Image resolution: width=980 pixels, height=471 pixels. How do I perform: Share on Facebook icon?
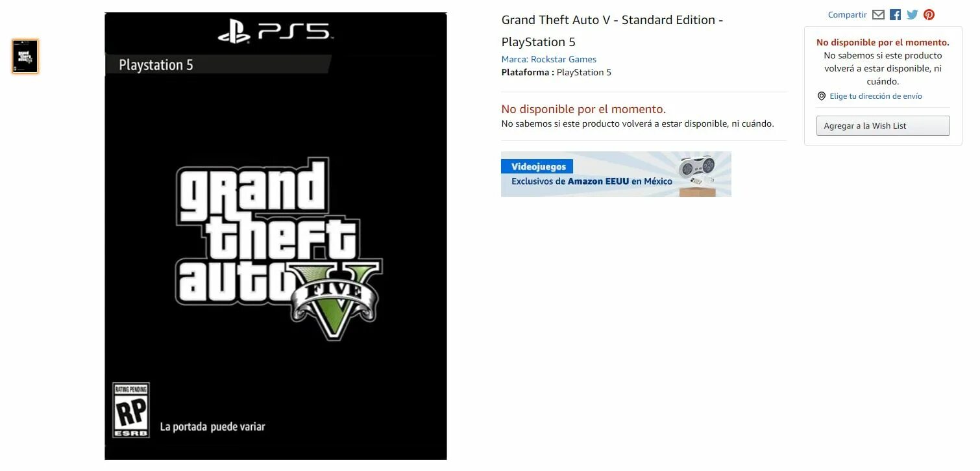[895, 14]
